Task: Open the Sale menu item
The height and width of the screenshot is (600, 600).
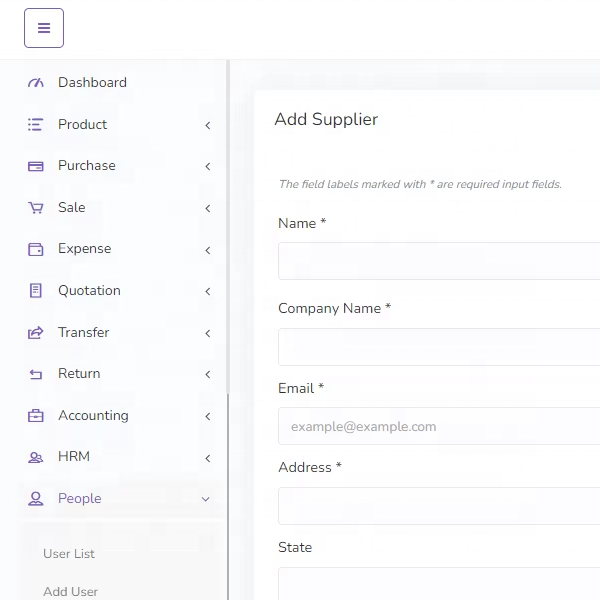Action: pyautogui.click(x=72, y=208)
